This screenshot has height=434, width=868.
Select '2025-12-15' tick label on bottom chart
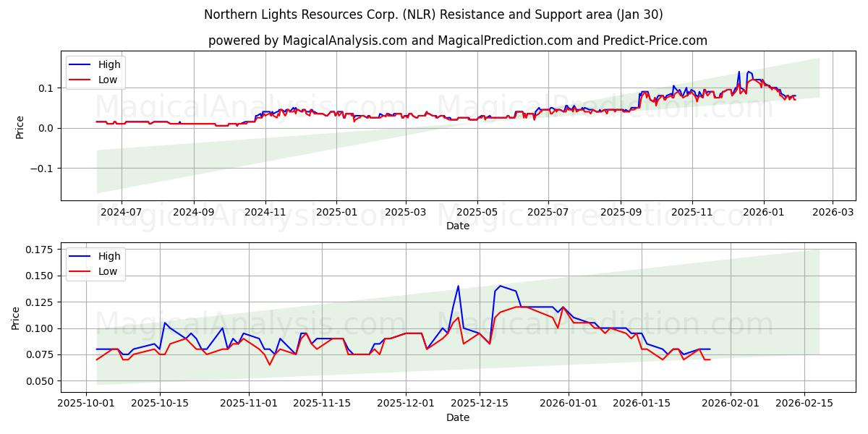tap(480, 404)
